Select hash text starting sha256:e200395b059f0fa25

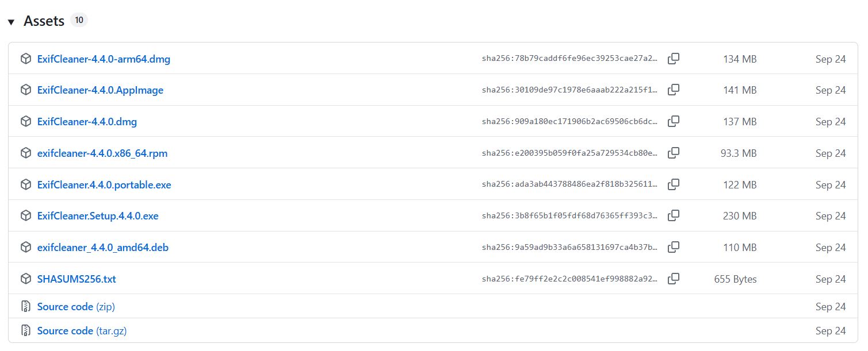[569, 153]
